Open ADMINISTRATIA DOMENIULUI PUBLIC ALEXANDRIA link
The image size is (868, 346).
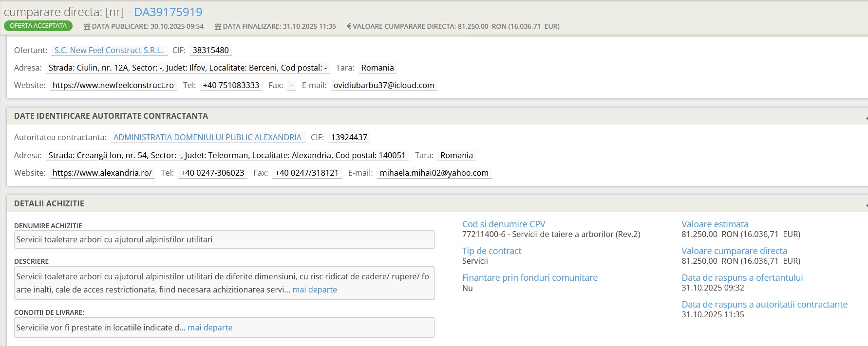tap(208, 137)
